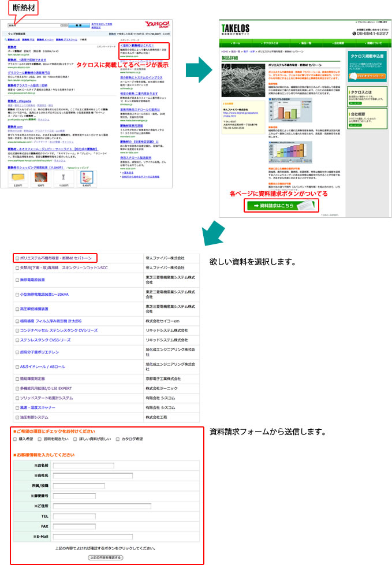Check 極高感度 フィルム厚み測定機 checkbox

click(17, 321)
